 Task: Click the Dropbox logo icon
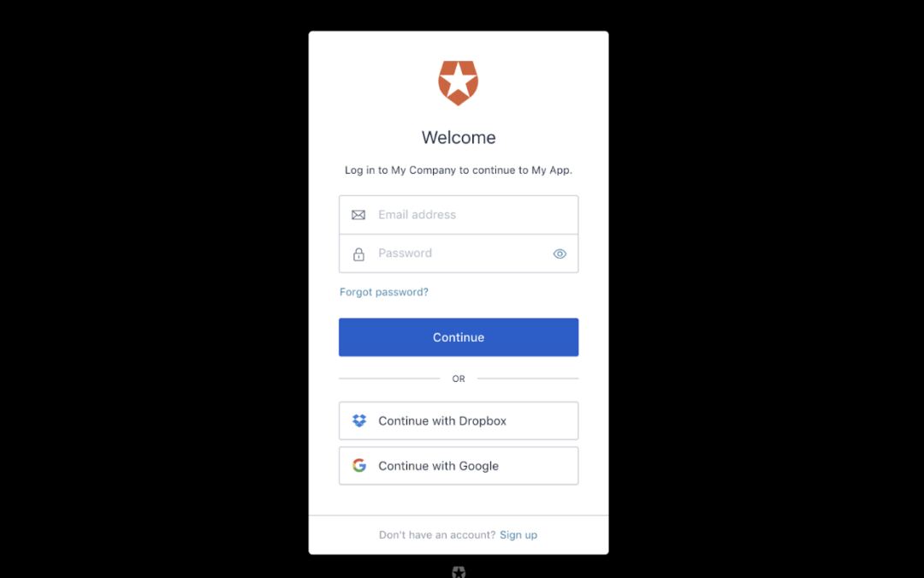coord(358,420)
